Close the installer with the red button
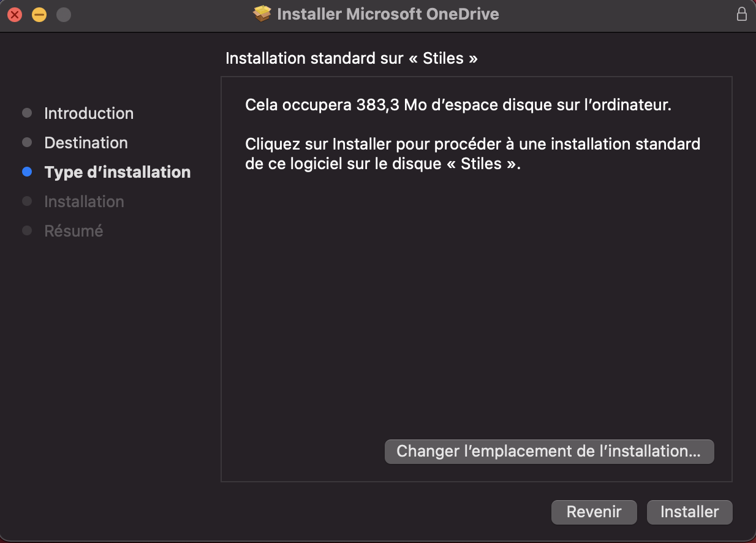The width and height of the screenshot is (756, 543). [x=15, y=14]
